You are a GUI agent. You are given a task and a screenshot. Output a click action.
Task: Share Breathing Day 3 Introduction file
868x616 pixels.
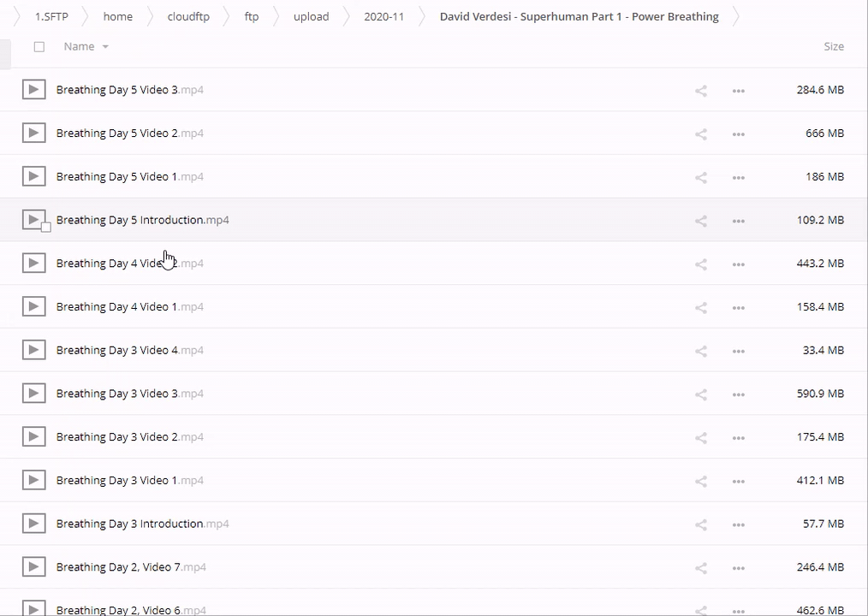click(x=700, y=524)
